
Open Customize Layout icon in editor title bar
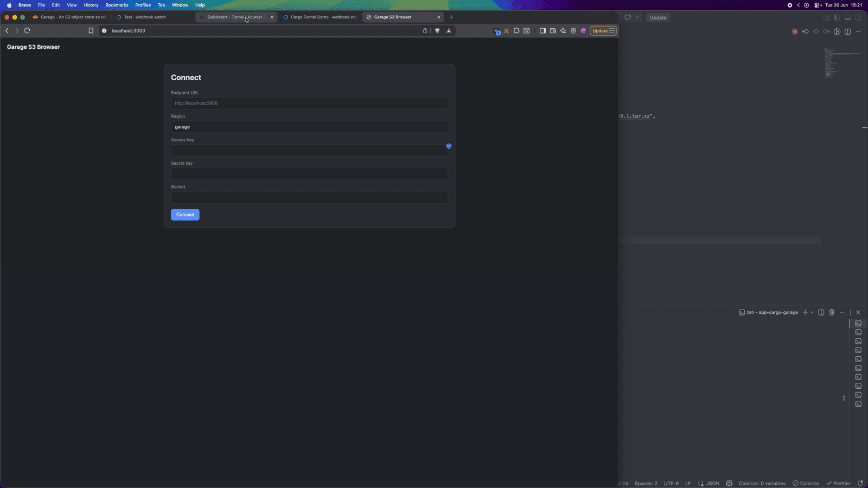tap(826, 17)
